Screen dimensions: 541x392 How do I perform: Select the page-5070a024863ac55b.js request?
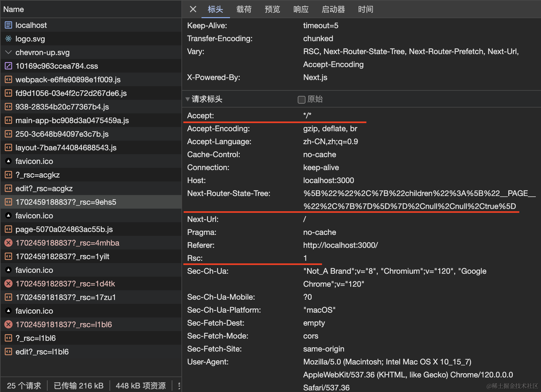(64, 229)
